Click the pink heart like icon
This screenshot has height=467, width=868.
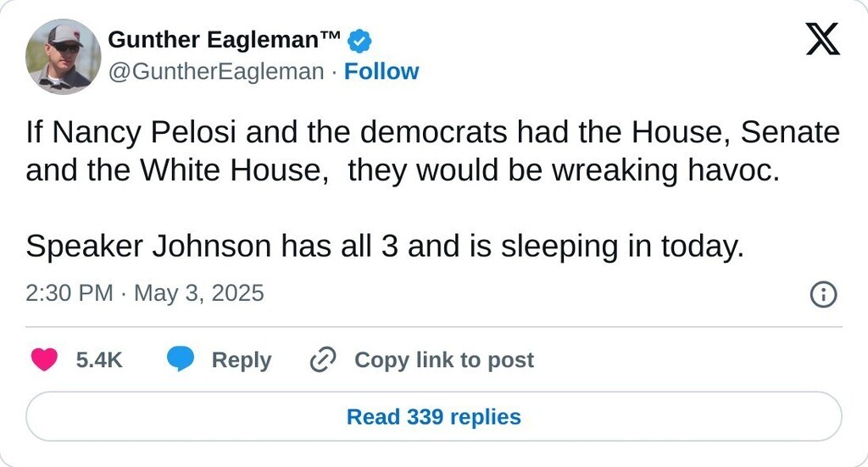44,360
